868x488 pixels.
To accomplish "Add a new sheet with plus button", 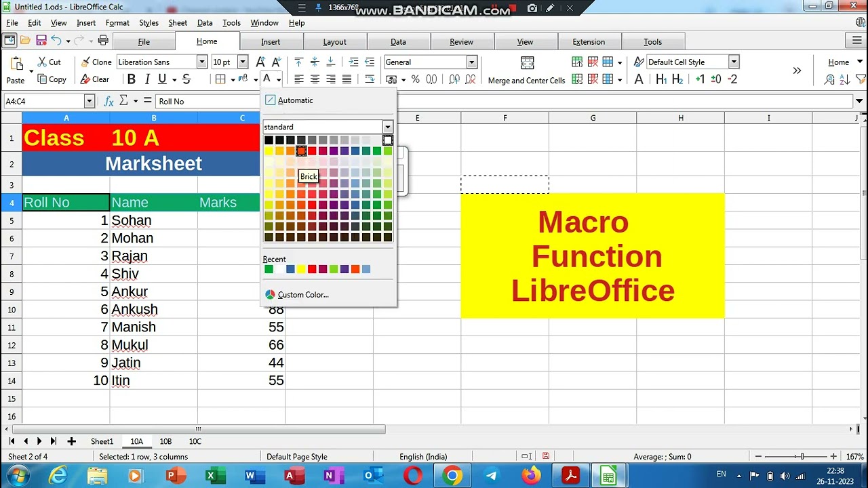I will tap(71, 441).
